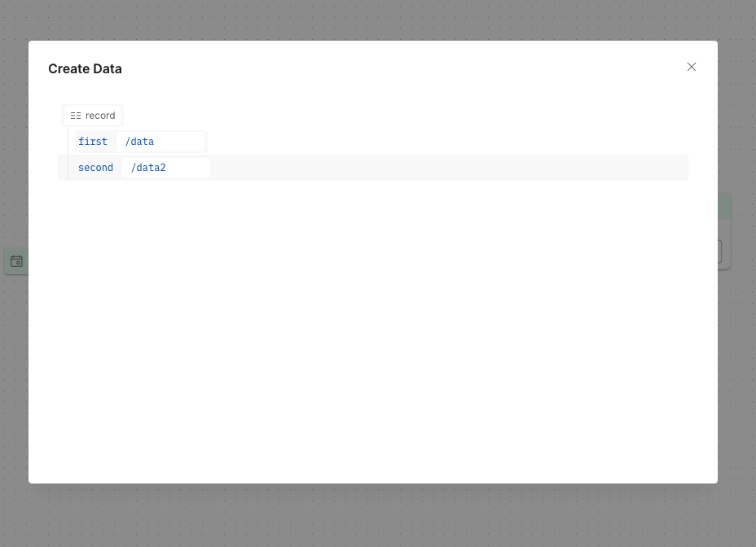Select the "second" key label
The height and width of the screenshot is (547, 756).
(x=95, y=167)
